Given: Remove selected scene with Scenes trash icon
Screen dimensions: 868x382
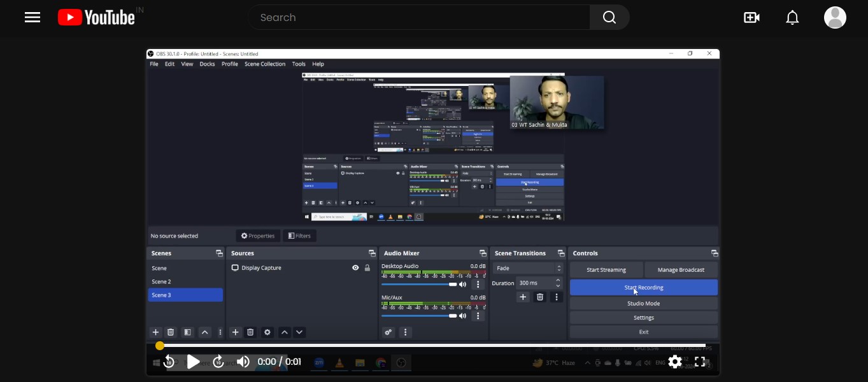Looking at the screenshot, I should click(171, 332).
